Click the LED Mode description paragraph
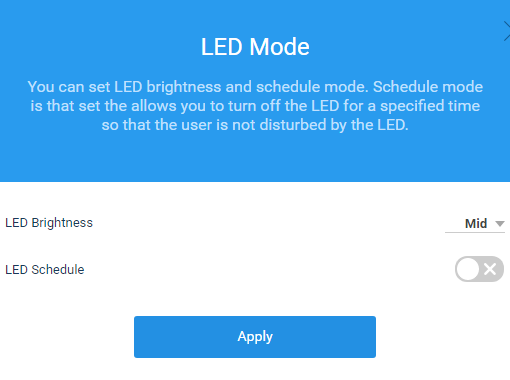 pyautogui.click(x=255, y=106)
